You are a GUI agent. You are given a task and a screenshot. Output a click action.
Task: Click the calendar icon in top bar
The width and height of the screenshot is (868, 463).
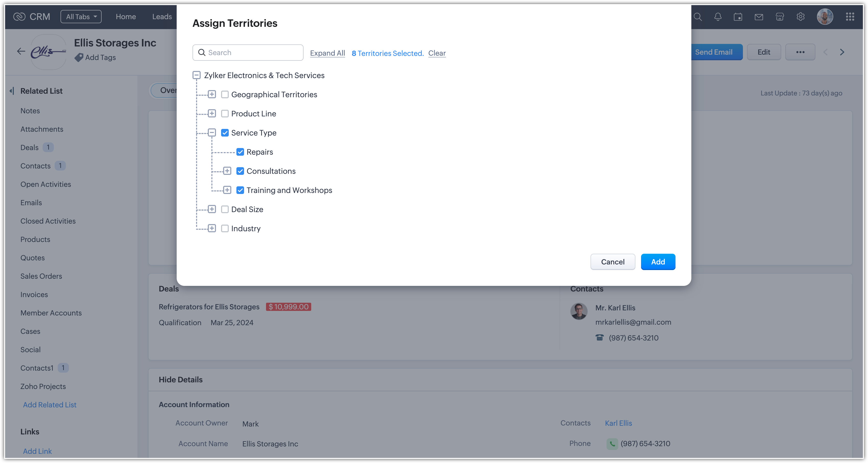click(738, 17)
